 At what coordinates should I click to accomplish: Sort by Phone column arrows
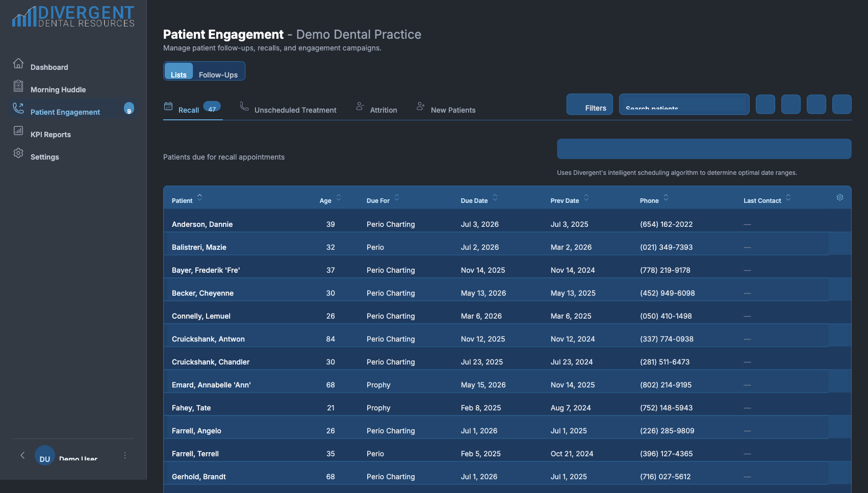coord(666,197)
